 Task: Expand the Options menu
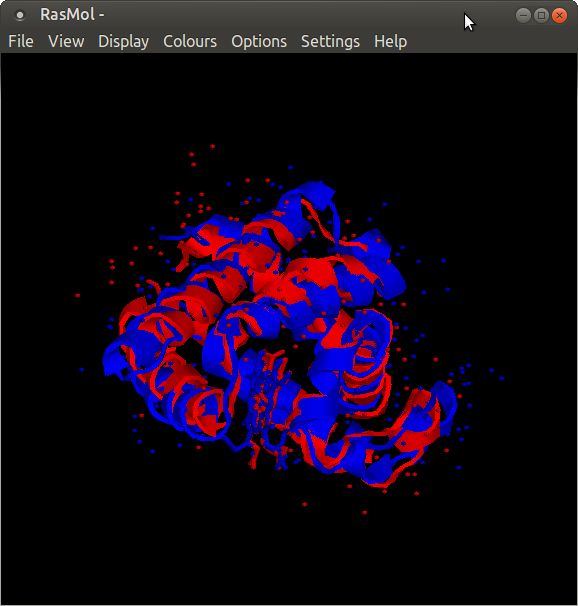coord(259,42)
